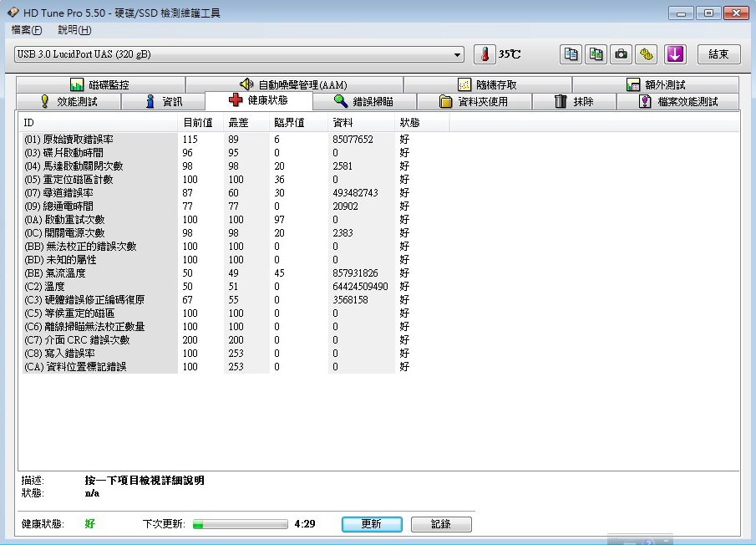756x545 pixels.
Task: Click the 臨界值 column header
Action: point(298,123)
